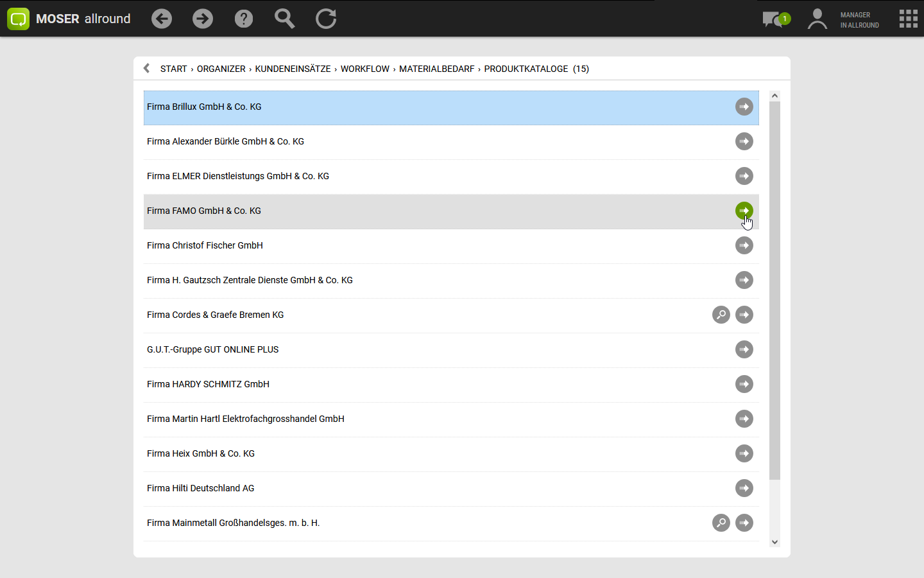Open help via the question mark icon
This screenshot has height=578, width=924.
tap(244, 19)
